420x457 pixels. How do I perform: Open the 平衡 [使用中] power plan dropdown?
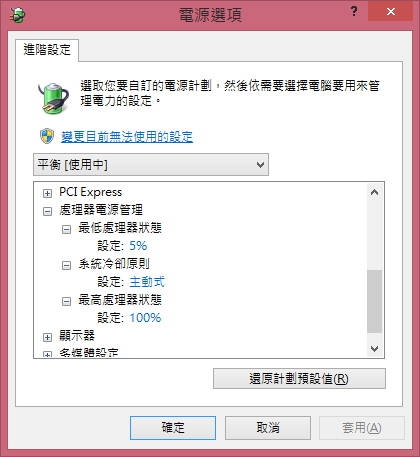point(151,165)
